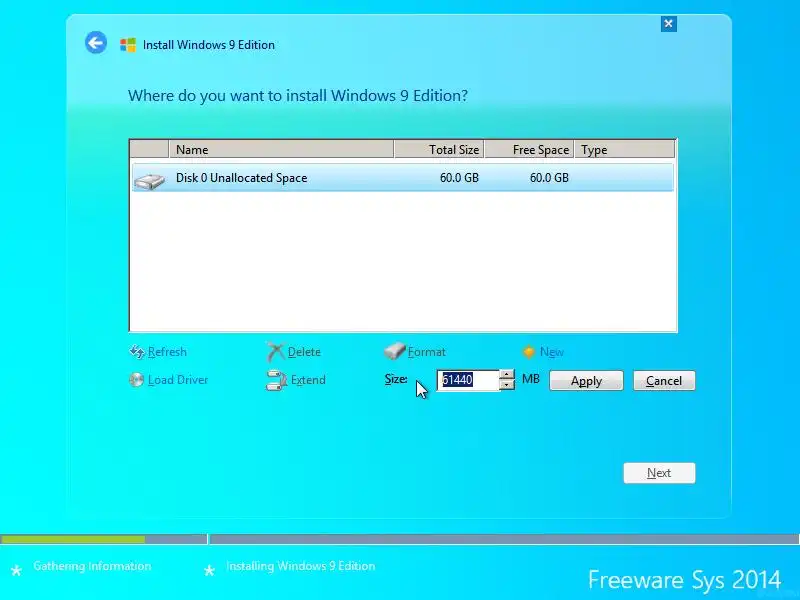Close the installer with the X button
Viewport: 800px width, 600px height.
[x=668, y=23]
